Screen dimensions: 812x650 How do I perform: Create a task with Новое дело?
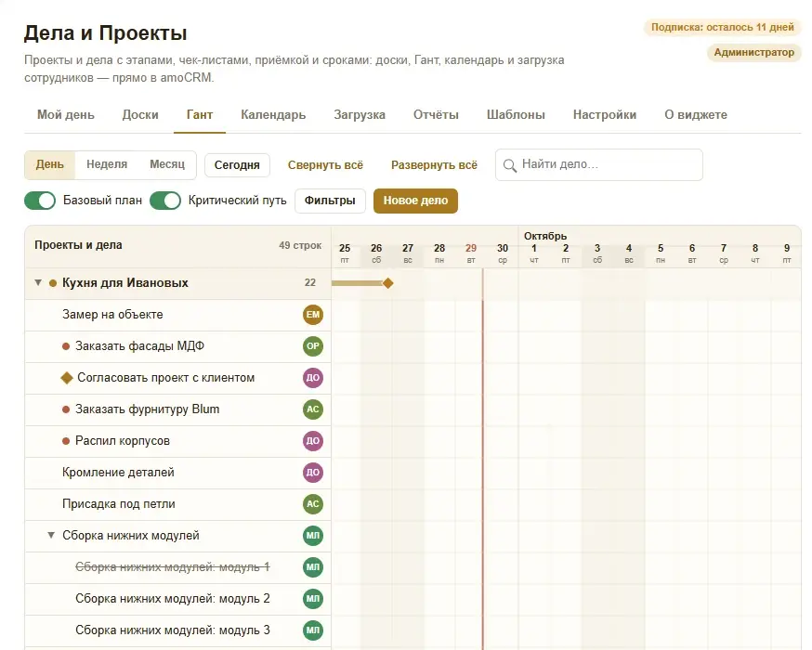pyautogui.click(x=415, y=201)
